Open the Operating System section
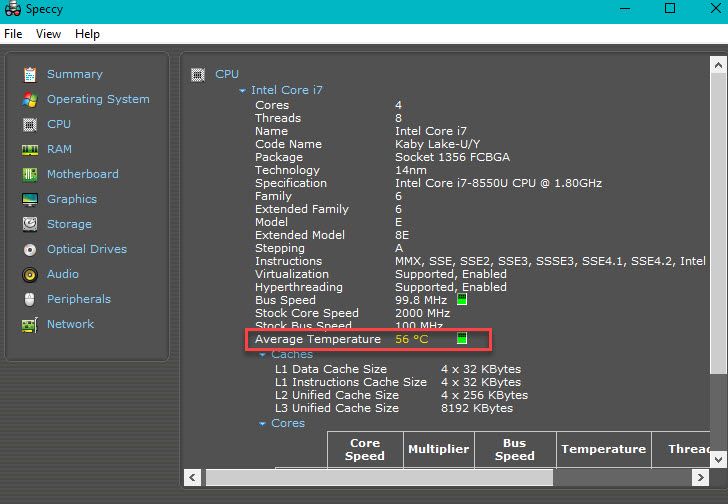Image resolution: width=728 pixels, height=504 pixels. [98, 99]
